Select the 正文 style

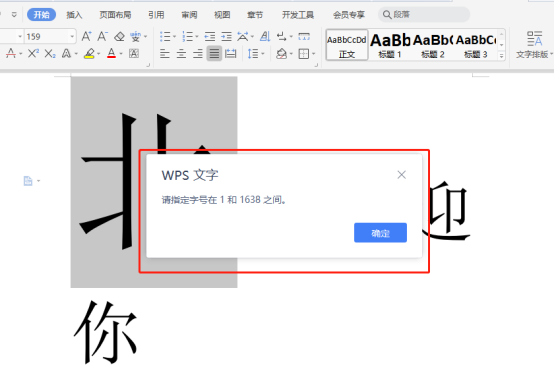347,45
